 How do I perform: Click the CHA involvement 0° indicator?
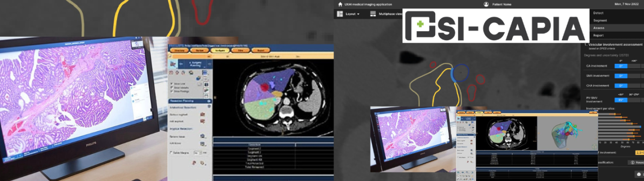pos(621,85)
